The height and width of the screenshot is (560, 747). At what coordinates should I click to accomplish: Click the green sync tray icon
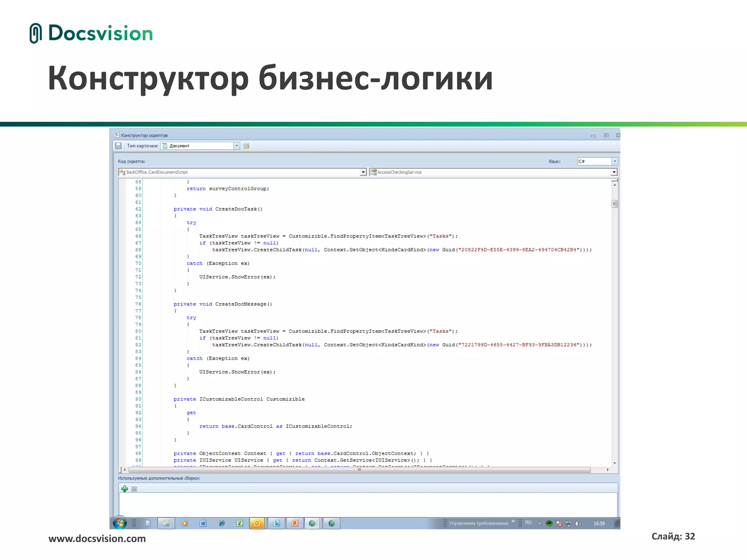pos(549,524)
